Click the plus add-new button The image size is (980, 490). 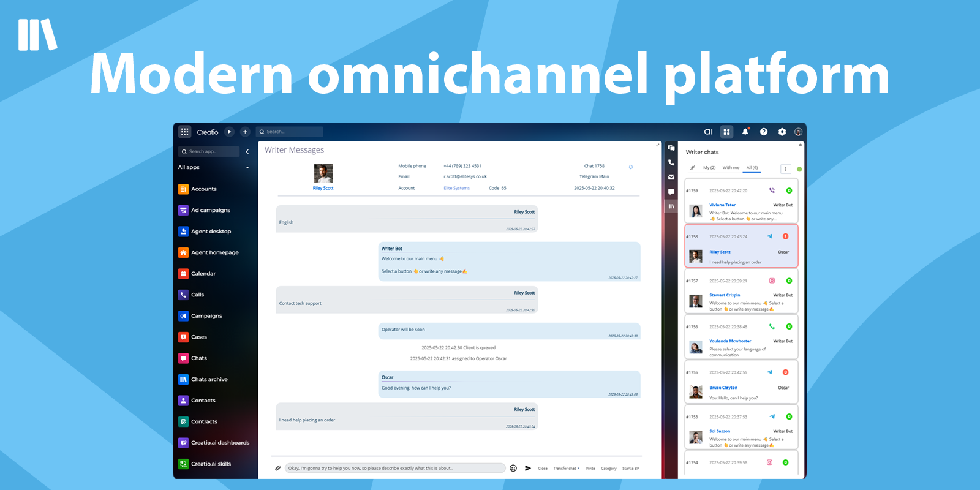[x=245, y=132]
